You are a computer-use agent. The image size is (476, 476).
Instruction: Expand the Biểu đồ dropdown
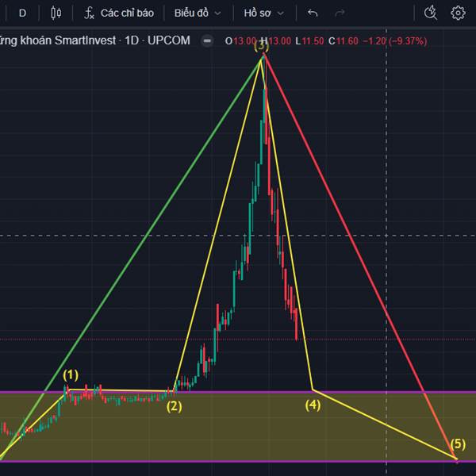pyautogui.click(x=198, y=13)
